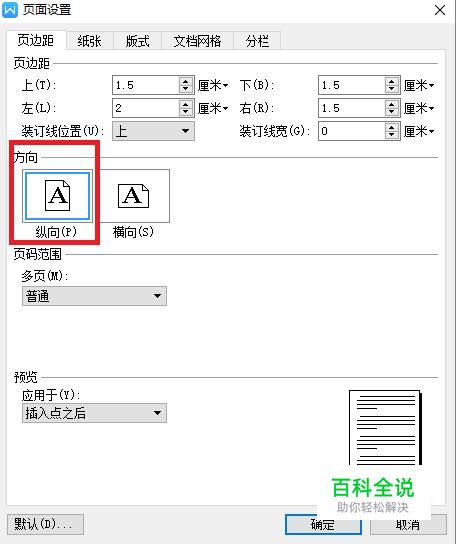The height and width of the screenshot is (545, 456).
Task: Click the 默认(D)... button
Action: 45,524
